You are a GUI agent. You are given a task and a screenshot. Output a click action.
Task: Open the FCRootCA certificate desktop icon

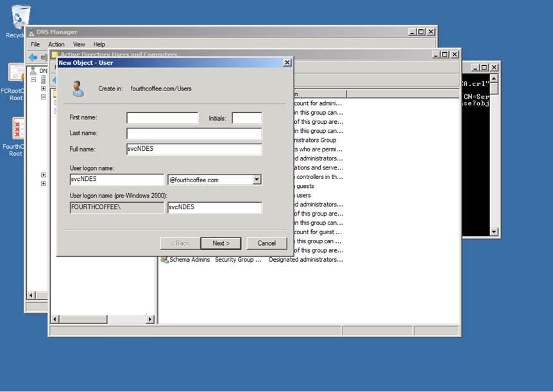click(x=16, y=72)
